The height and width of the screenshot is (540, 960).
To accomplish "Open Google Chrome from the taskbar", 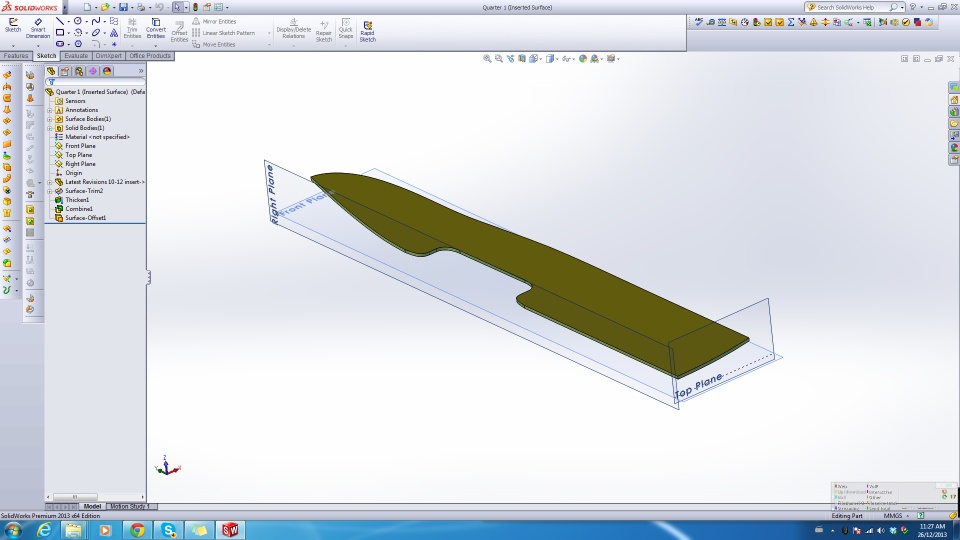I will tap(137, 530).
